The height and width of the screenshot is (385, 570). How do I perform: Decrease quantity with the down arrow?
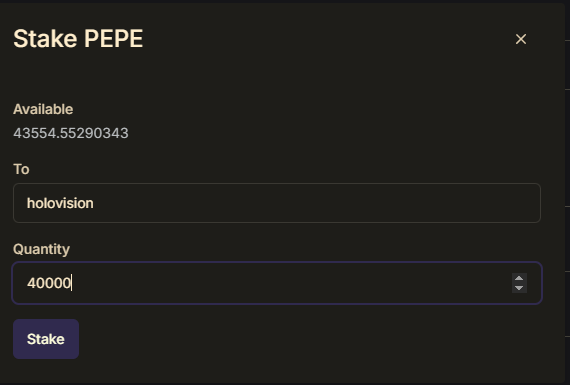click(519, 288)
